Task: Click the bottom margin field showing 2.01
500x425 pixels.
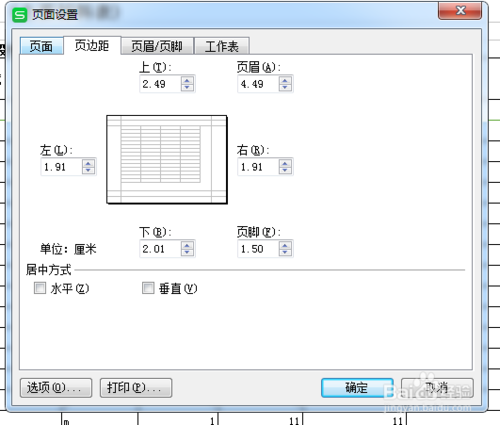Action: (x=160, y=249)
